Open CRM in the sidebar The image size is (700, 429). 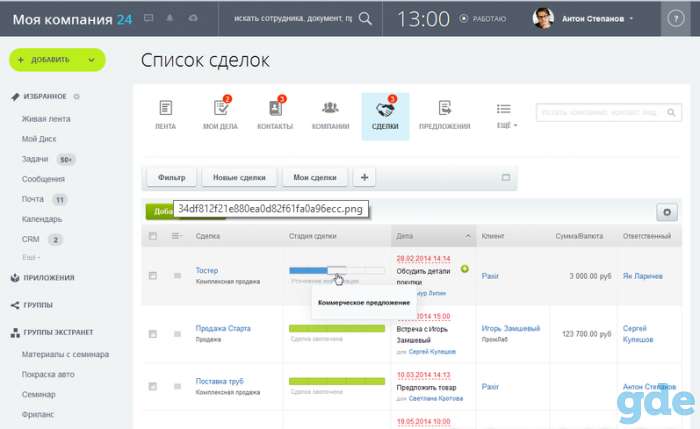pos(31,239)
